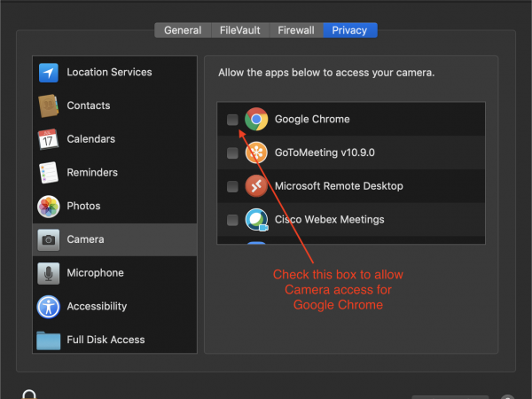
Task: Open the Calendars icon in sidebar
Action: pyautogui.click(x=48, y=139)
